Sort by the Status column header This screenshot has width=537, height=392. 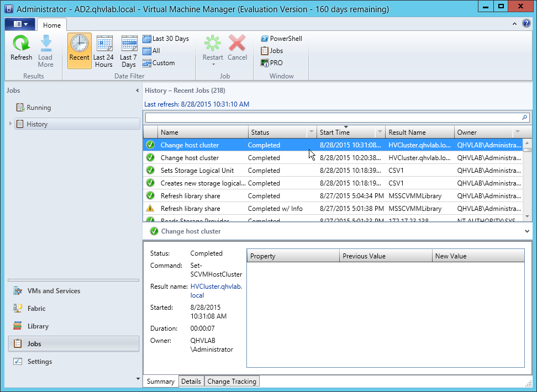[x=277, y=132]
